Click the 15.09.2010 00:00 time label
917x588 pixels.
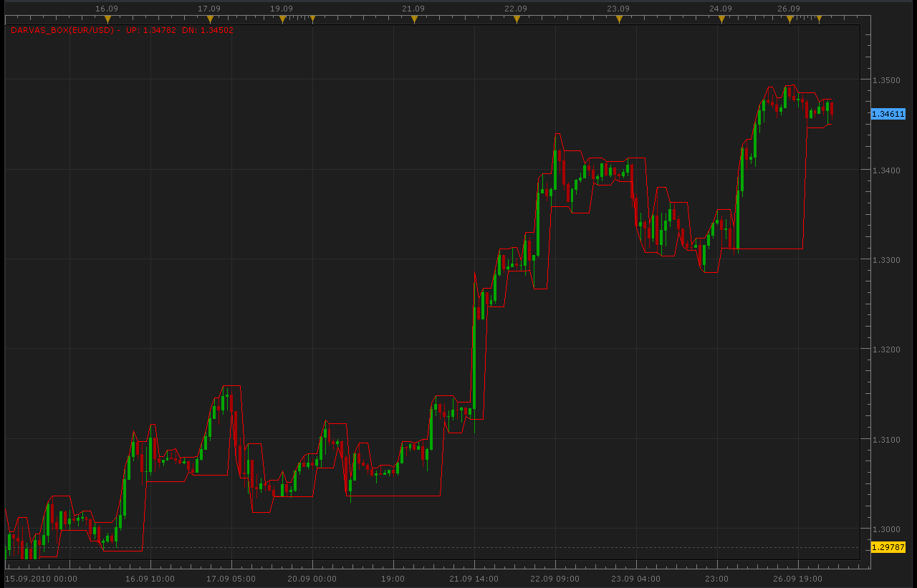click(41, 579)
